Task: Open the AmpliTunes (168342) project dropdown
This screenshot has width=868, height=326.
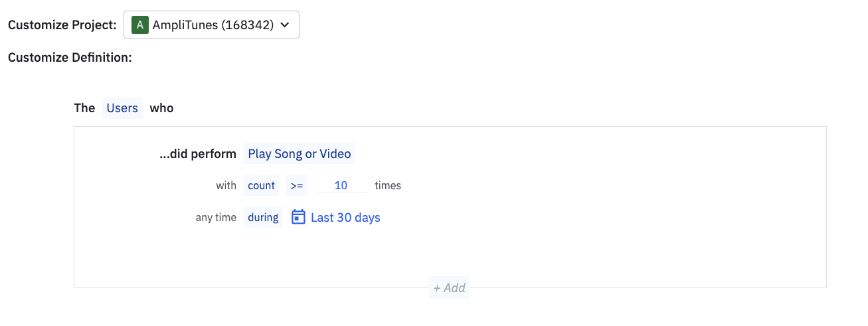Action: [212, 25]
